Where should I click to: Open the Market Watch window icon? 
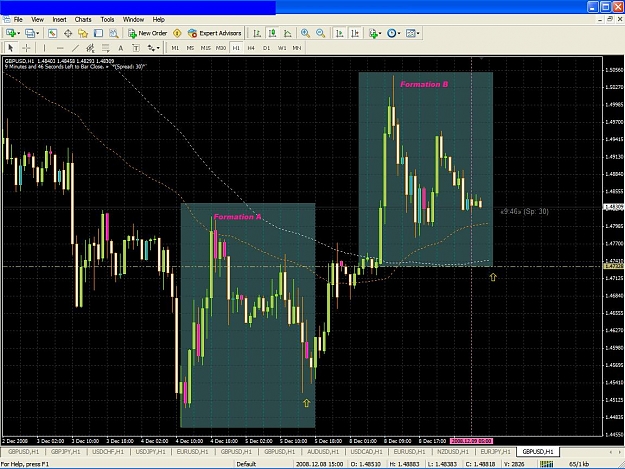[53, 33]
